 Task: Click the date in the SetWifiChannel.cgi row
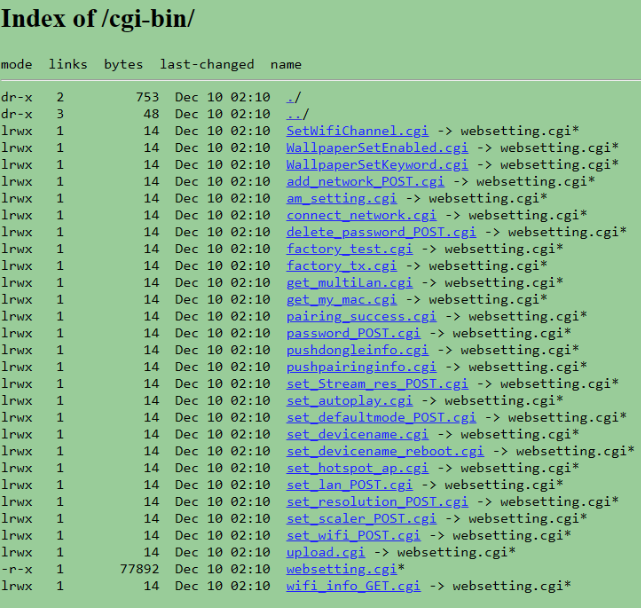click(x=222, y=131)
